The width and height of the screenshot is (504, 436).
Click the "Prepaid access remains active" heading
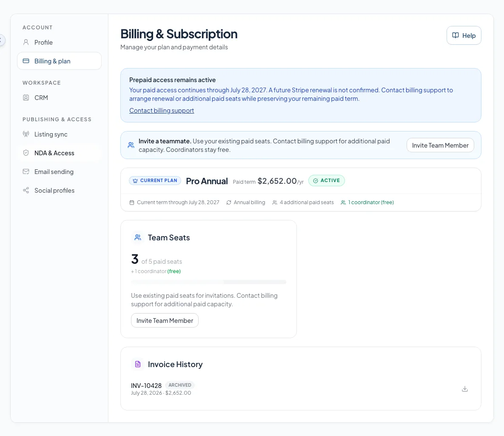[x=172, y=80]
